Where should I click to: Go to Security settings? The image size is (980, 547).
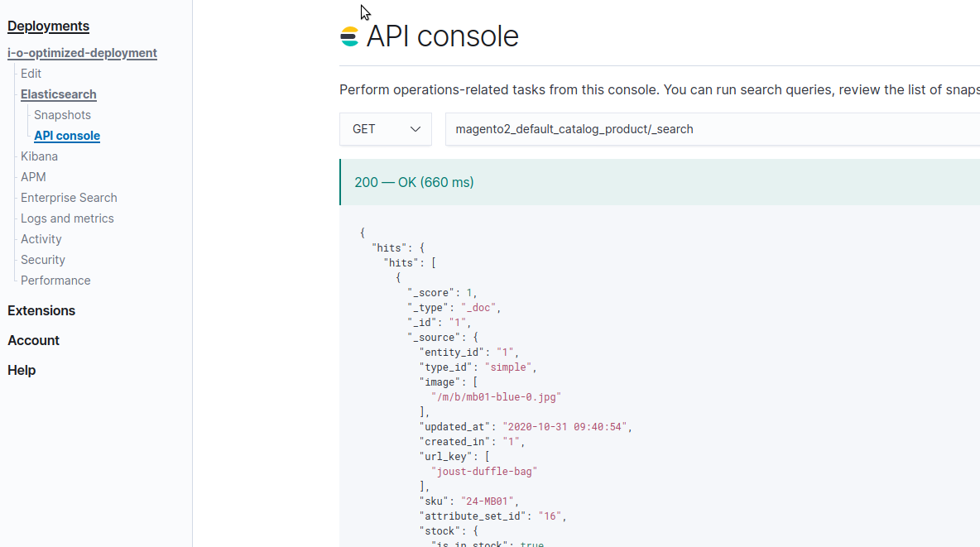pos(42,259)
